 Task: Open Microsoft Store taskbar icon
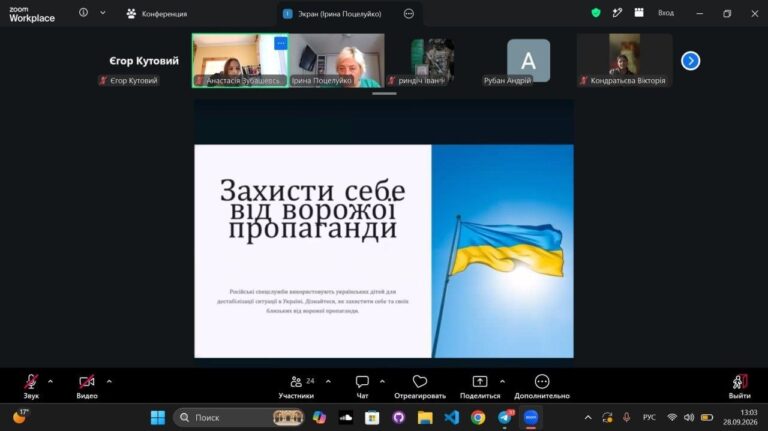[372, 418]
